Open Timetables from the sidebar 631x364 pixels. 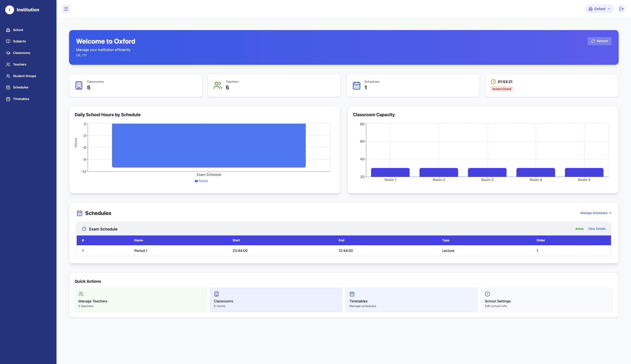[21, 99]
